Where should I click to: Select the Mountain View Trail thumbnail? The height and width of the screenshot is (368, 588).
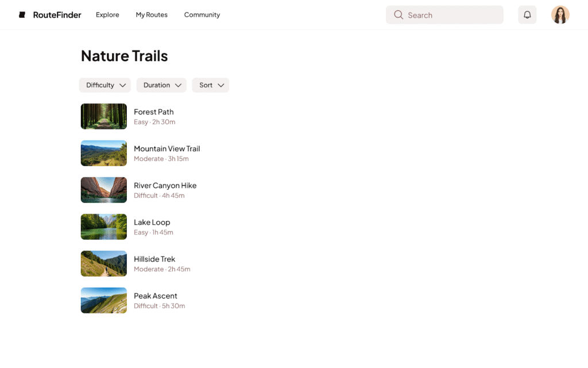104,153
